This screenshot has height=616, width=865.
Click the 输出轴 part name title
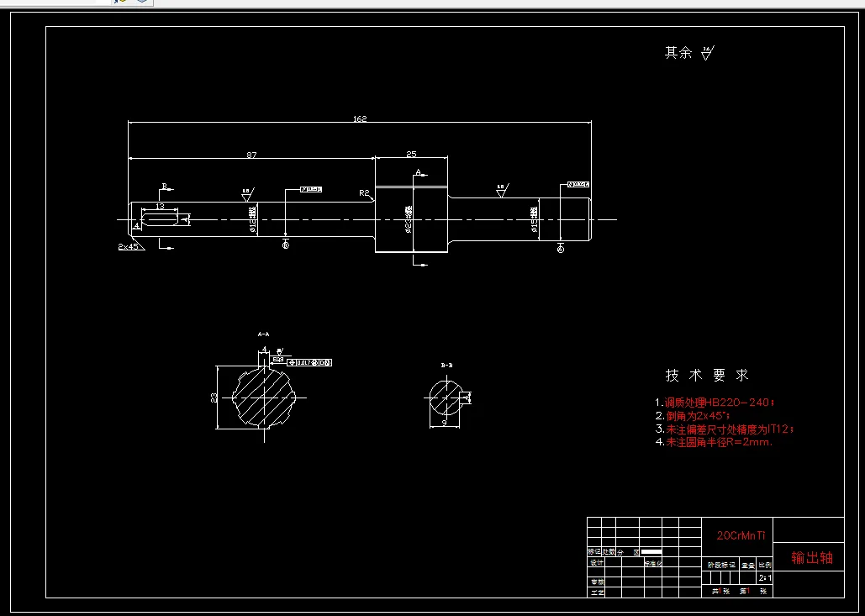pyautogui.click(x=811, y=557)
